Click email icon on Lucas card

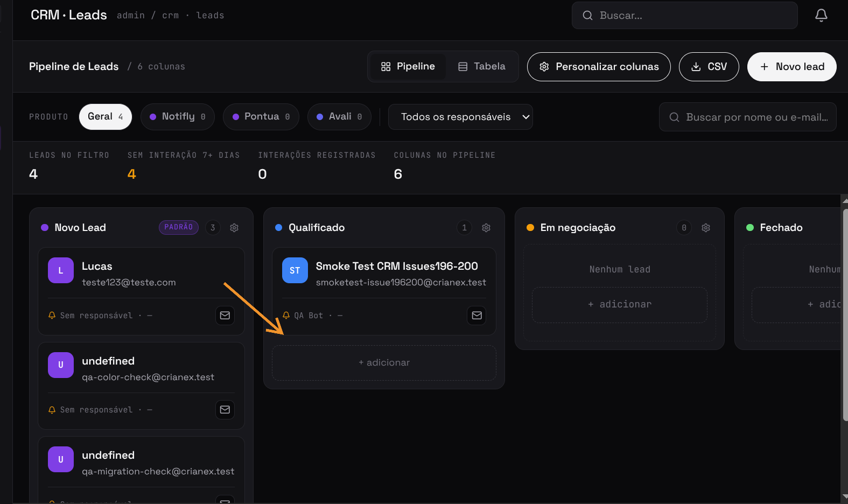[225, 316]
